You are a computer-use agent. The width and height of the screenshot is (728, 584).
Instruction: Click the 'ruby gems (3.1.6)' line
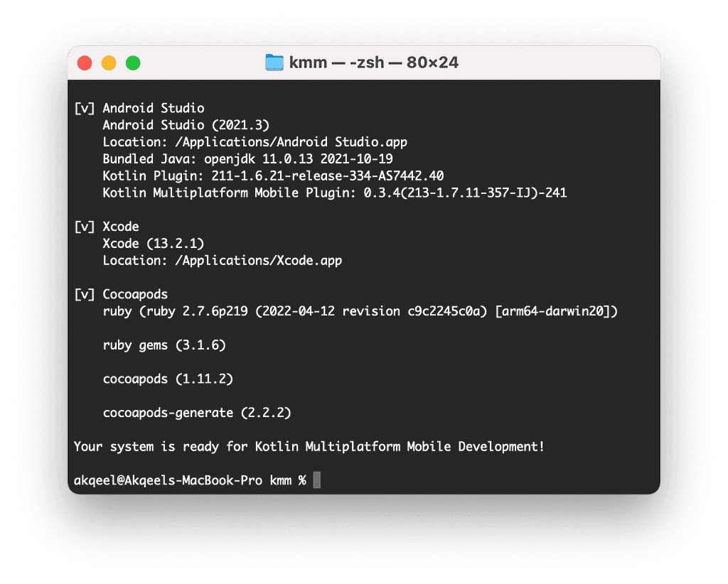click(164, 345)
